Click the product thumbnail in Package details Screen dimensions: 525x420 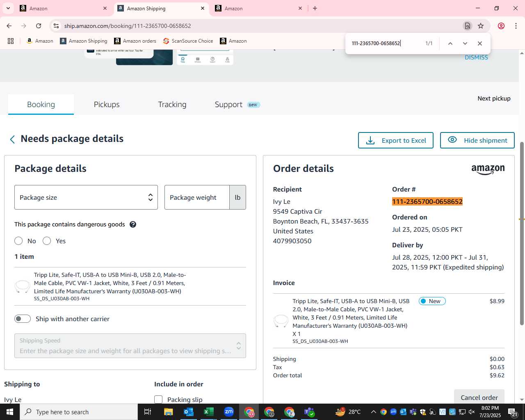point(22,286)
